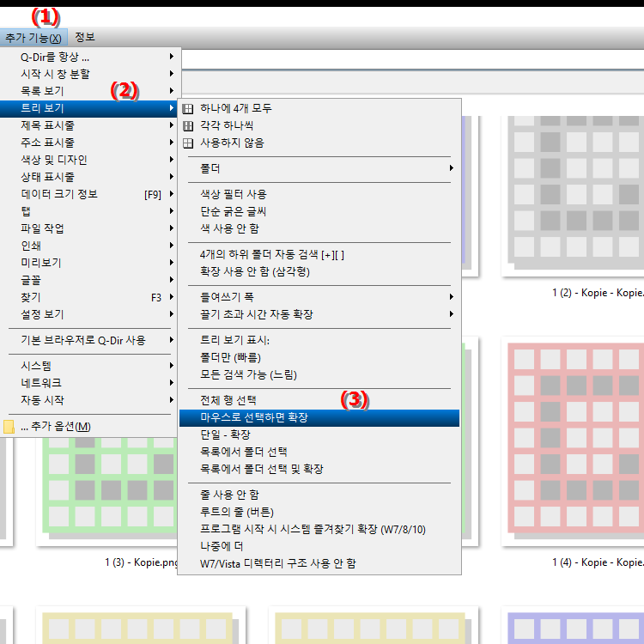The image size is (644, 644).
Task: Open the '설정 보기' submenu
Action: 88,314
